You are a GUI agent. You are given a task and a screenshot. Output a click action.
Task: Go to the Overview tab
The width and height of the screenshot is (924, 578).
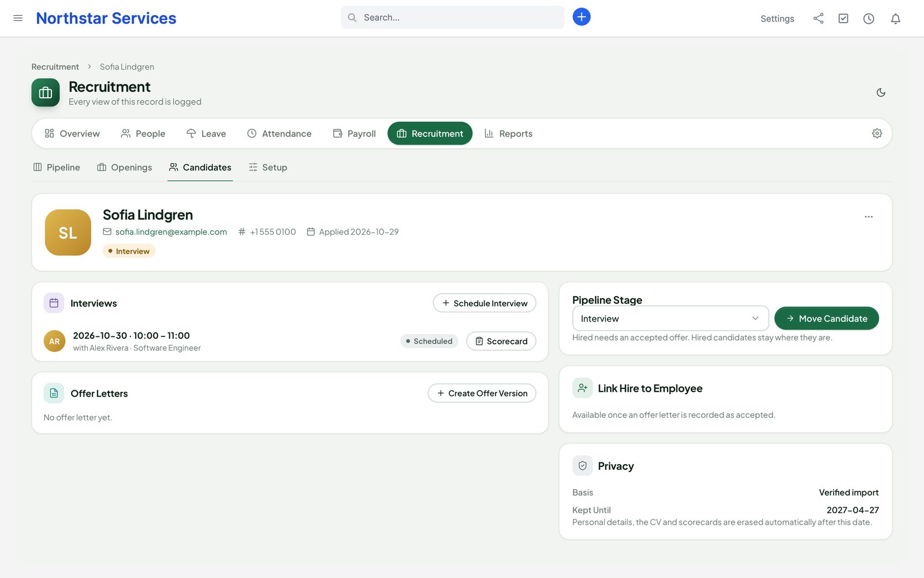(x=72, y=134)
